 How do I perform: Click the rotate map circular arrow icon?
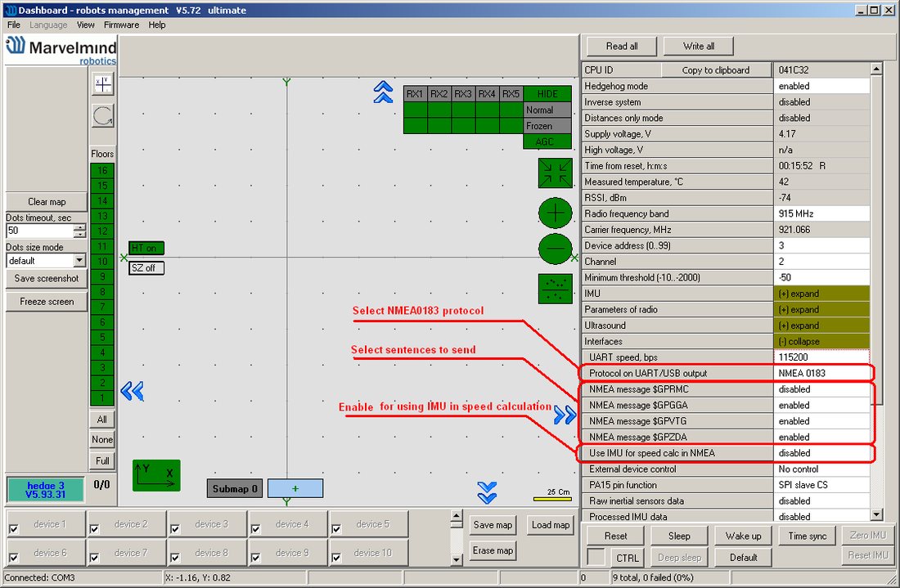103,116
